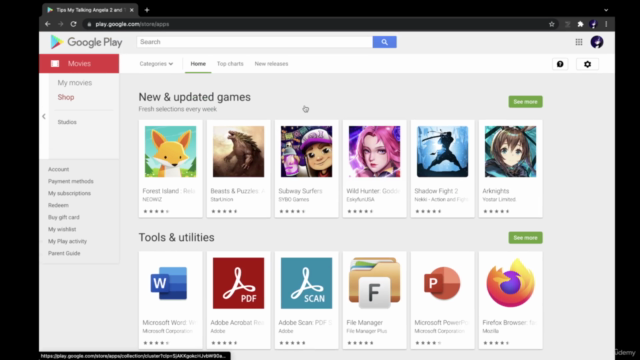Open Buy gift card link
640x360 pixels.
[64, 218]
